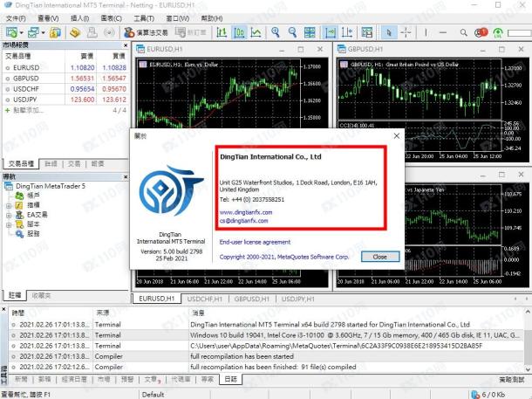This screenshot has height=399, width=532.
Task: Click the MetaQuotes Software Corp. copyright link
Action: pyautogui.click(x=284, y=257)
